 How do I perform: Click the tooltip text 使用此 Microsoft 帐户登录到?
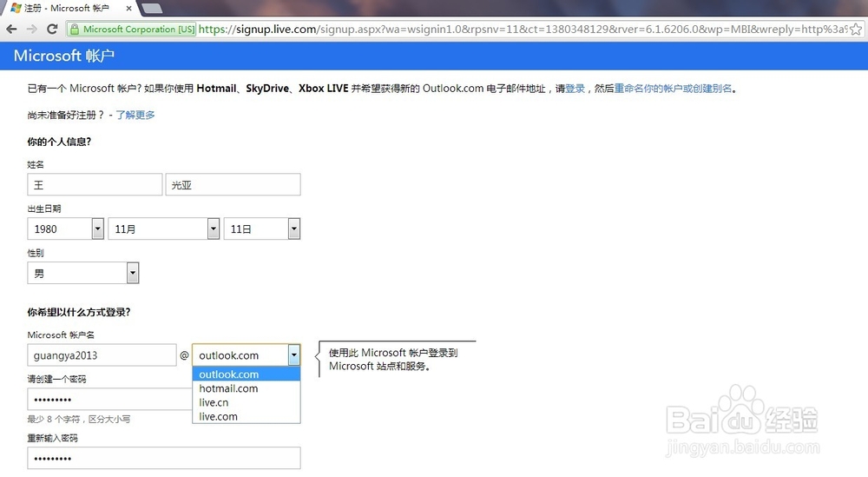click(x=393, y=353)
